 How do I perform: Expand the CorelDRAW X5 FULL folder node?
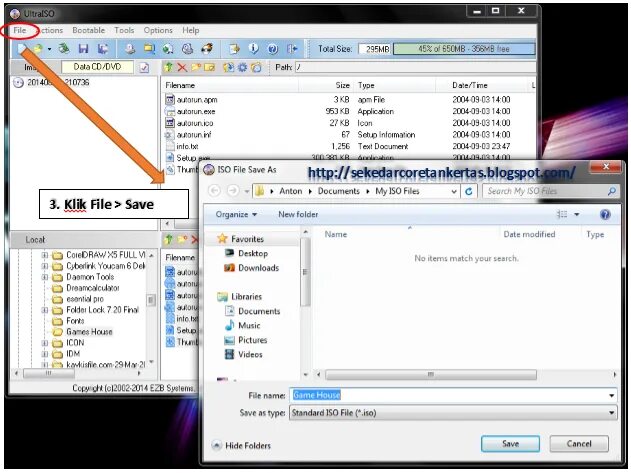click(x=45, y=255)
